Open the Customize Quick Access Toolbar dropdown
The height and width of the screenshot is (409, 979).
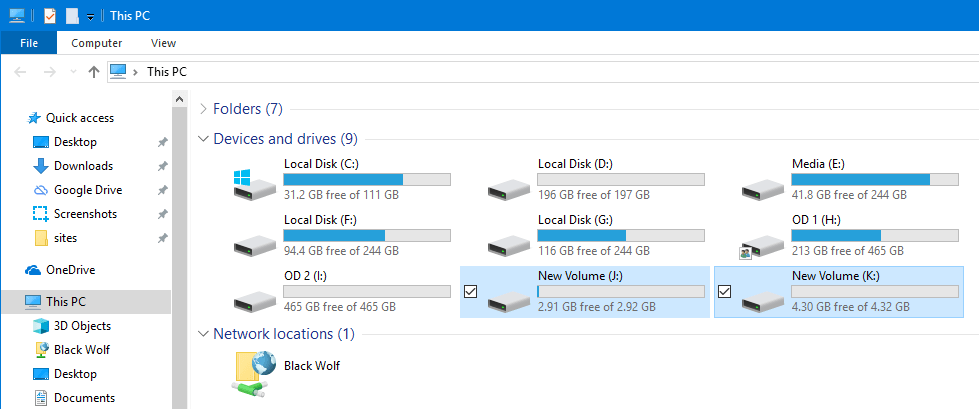tap(91, 17)
